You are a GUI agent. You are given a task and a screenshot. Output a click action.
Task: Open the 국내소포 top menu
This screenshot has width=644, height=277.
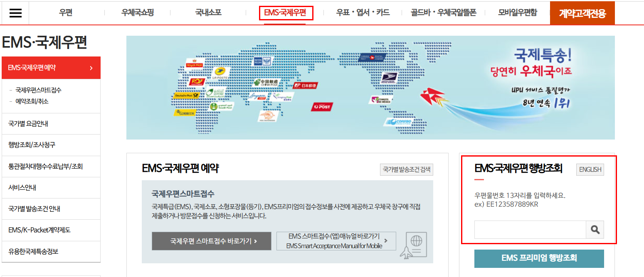point(208,13)
